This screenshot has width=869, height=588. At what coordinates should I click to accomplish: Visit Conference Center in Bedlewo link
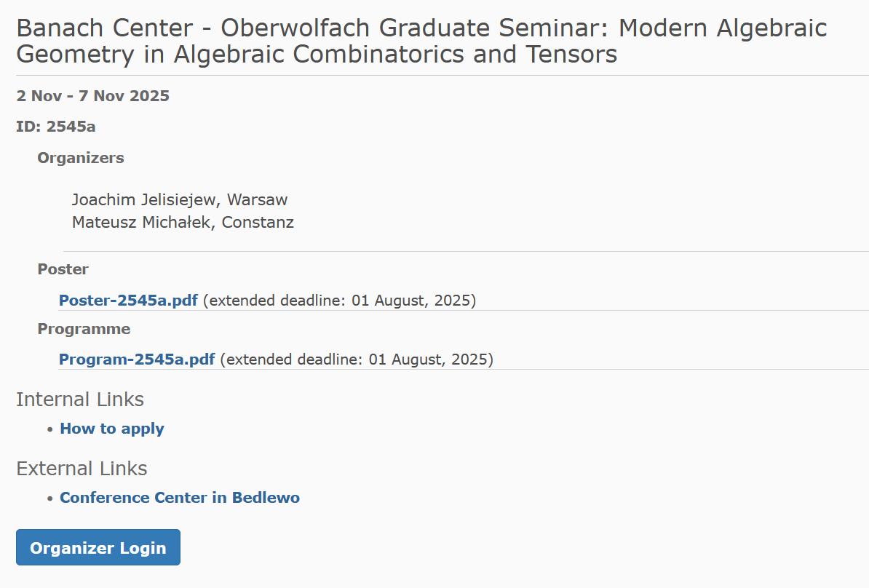point(180,498)
